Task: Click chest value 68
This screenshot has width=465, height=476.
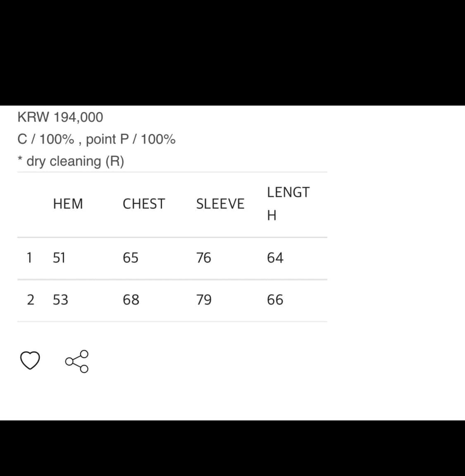Action: click(131, 300)
